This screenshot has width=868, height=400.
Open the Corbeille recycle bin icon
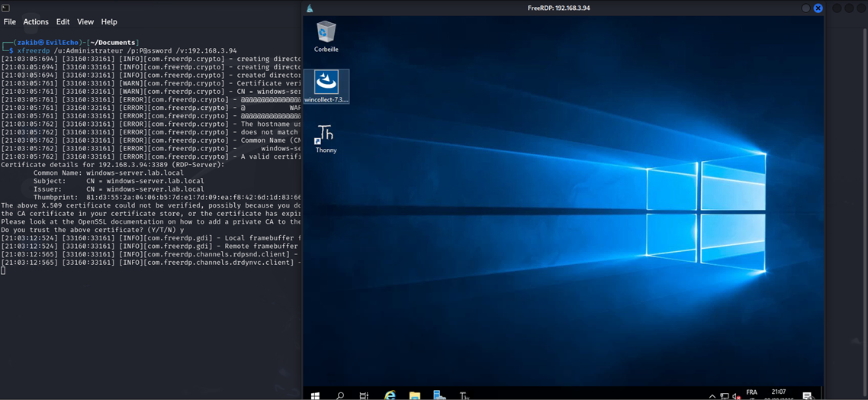tap(326, 37)
